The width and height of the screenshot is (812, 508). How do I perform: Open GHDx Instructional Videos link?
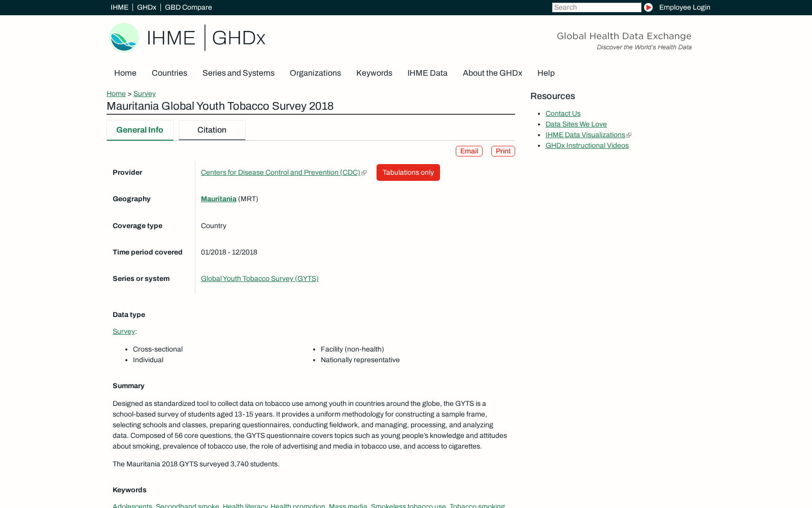tap(587, 146)
